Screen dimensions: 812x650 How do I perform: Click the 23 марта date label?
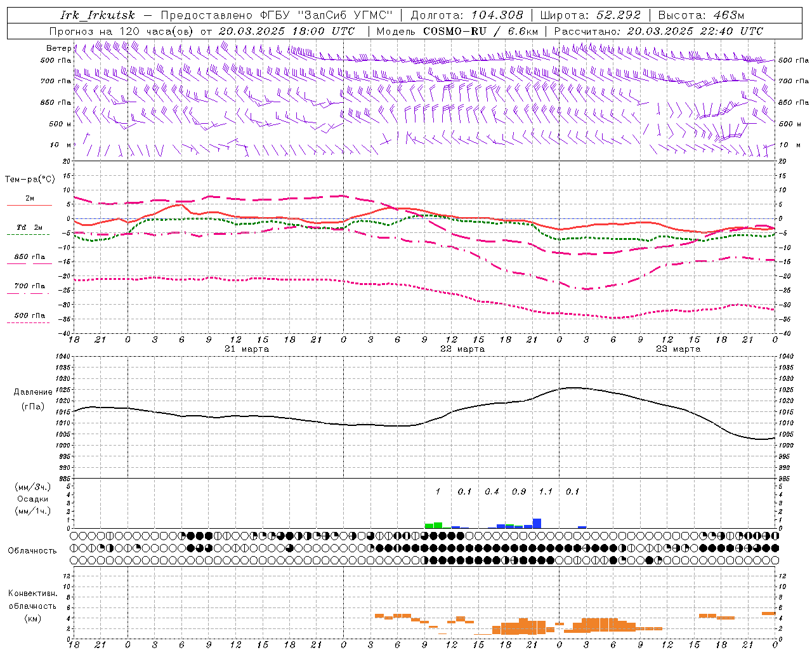[x=678, y=349]
